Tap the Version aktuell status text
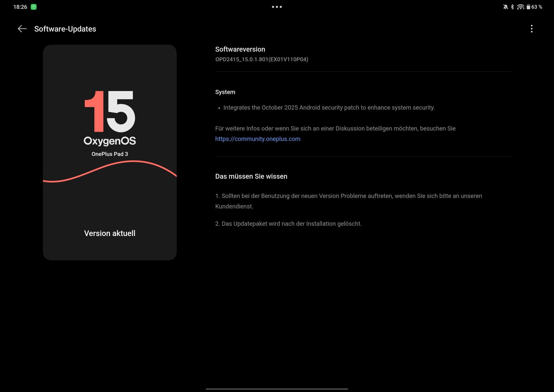 click(x=110, y=233)
